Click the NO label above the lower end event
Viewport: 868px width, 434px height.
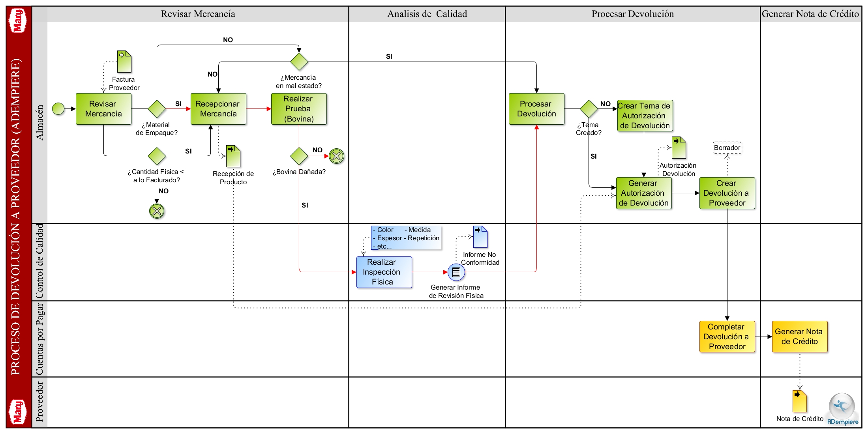(164, 191)
